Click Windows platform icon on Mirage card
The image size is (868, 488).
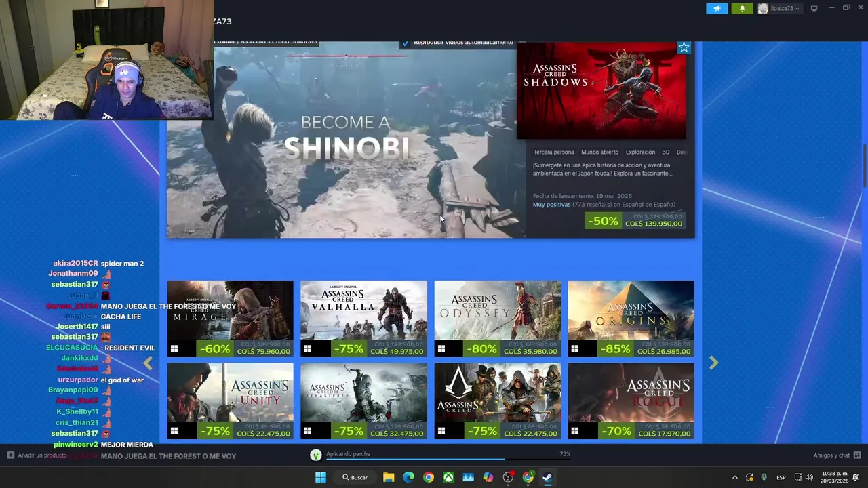coord(174,349)
